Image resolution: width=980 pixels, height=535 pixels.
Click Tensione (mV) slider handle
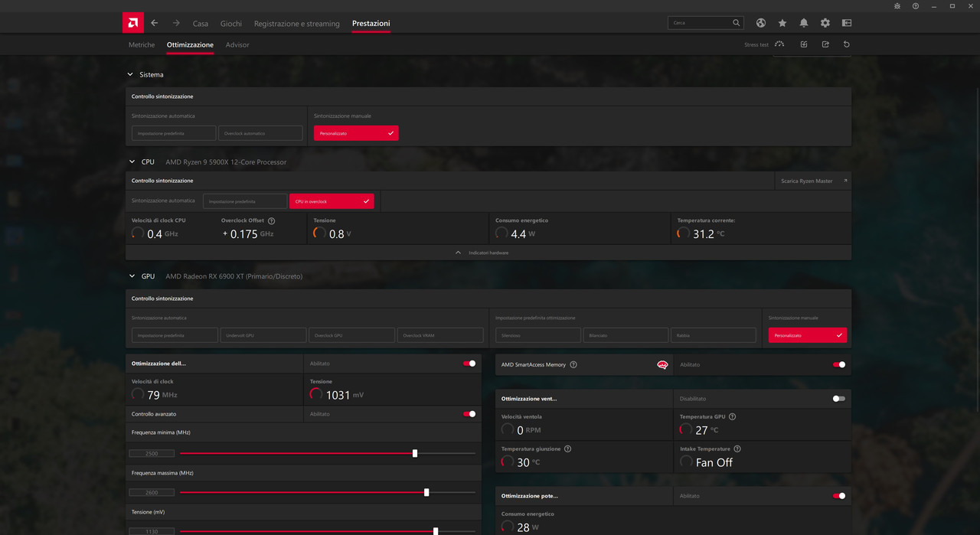click(x=436, y=530)
